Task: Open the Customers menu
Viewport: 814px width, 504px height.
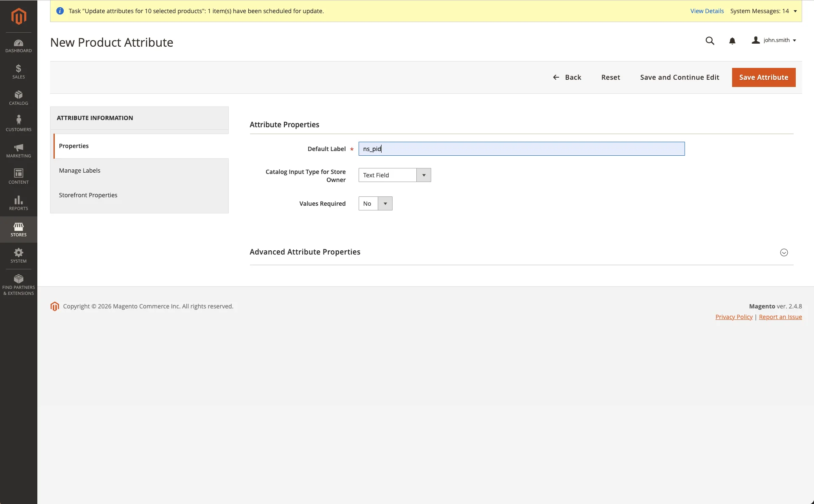Action: [19, 124]
